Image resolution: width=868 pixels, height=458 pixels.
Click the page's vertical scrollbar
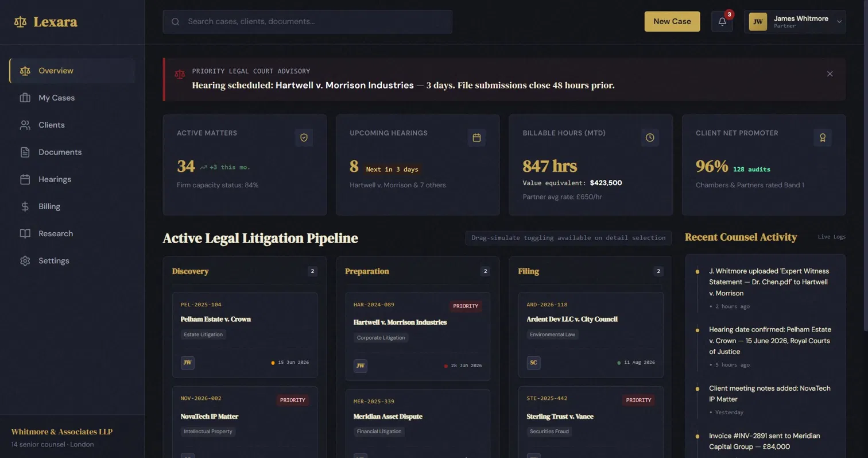coord(866,166)
